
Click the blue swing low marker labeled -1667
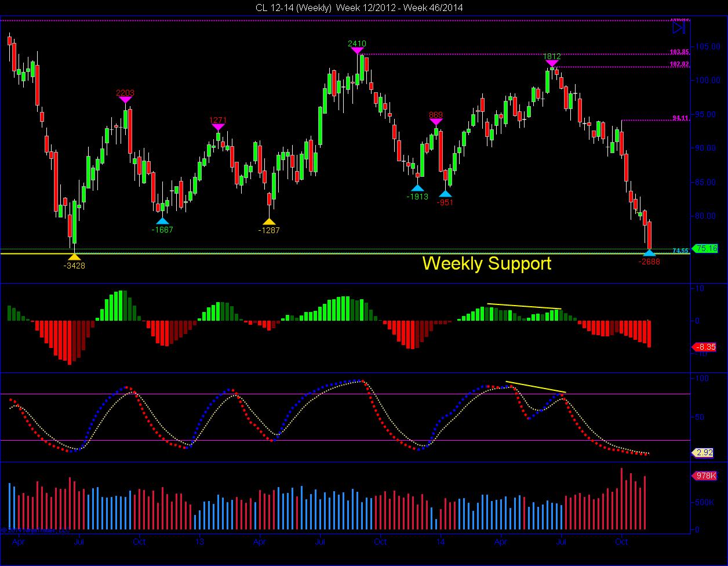pos(162,221)
